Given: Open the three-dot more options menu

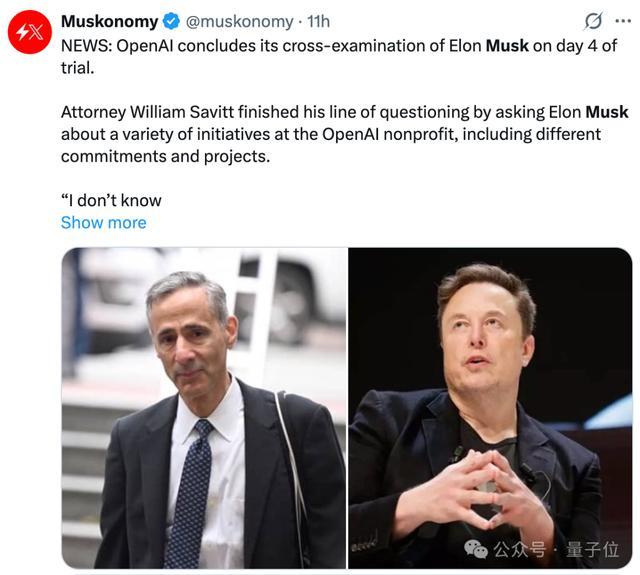Looking at the screenshot, I should click(x=623, y=21).
